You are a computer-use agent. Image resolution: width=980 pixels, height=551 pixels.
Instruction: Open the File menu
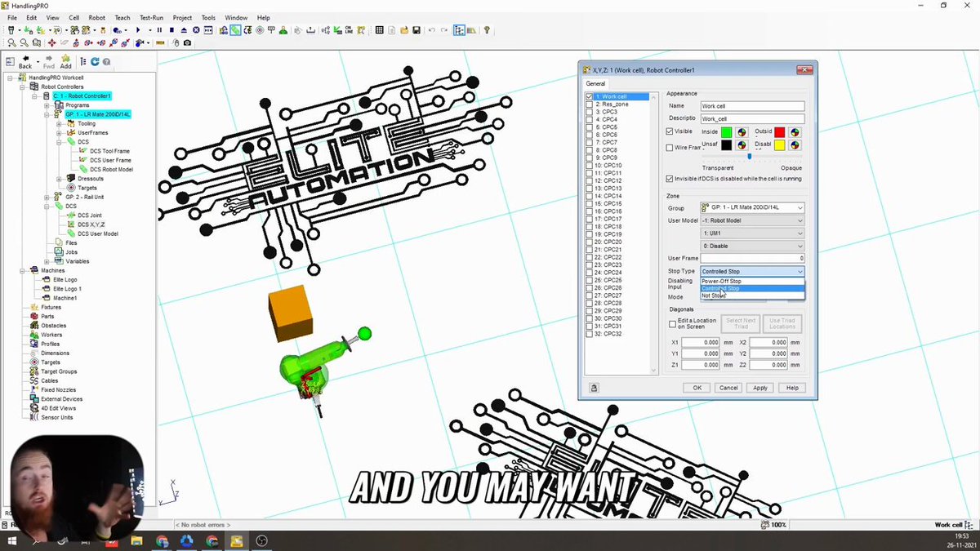[12, 17]
